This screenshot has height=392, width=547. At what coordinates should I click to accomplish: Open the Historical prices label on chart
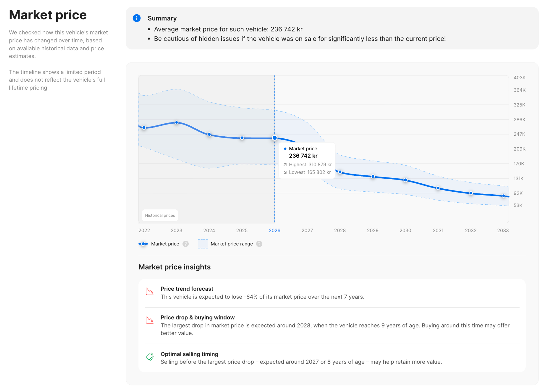tap(160, 215)
